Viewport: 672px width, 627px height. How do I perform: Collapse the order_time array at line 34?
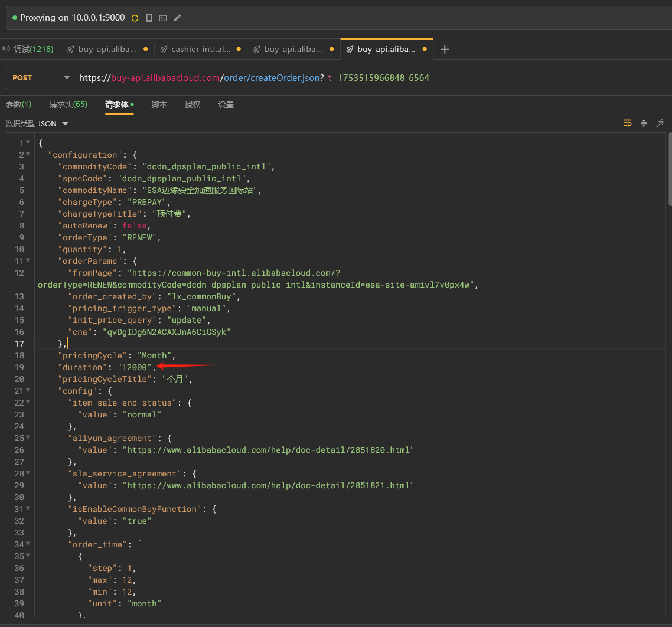[x=28, y=544]
